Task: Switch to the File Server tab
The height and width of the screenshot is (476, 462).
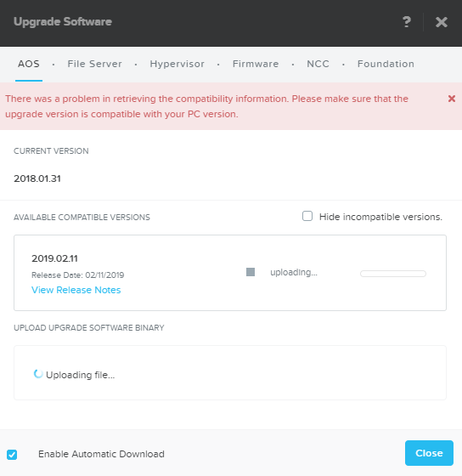Action: coord(94,64)
